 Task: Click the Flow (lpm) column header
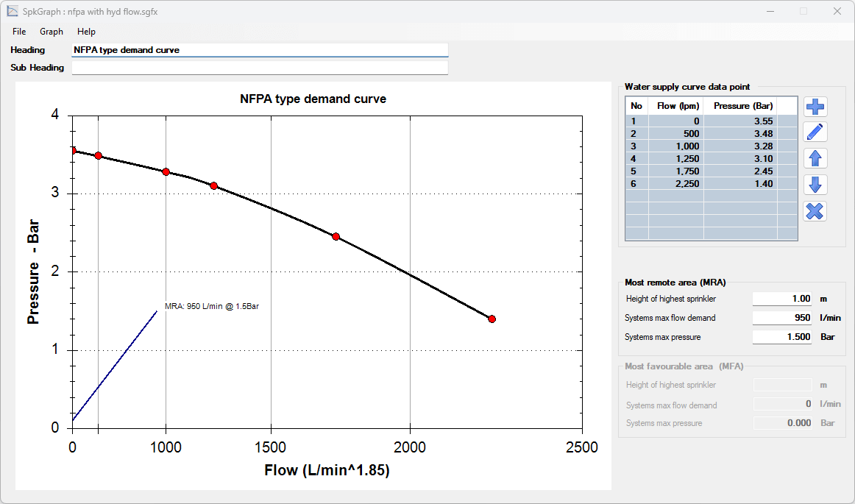click(678, 106)
